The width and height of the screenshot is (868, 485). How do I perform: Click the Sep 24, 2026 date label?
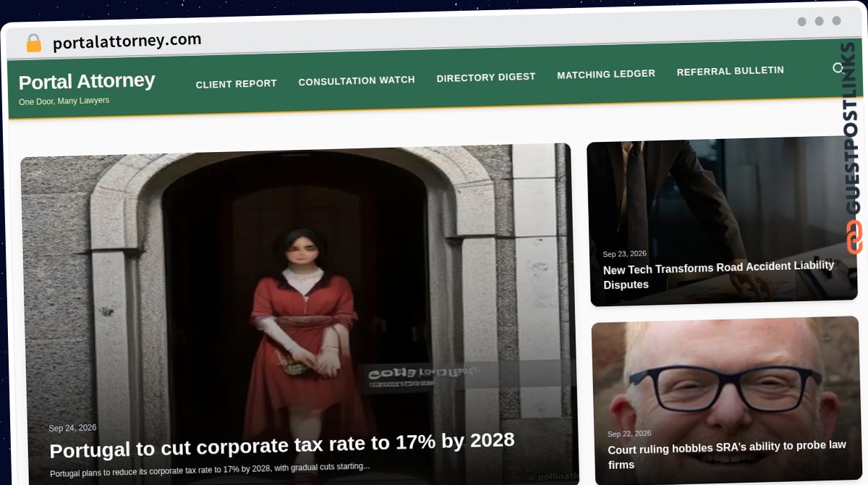pyautogui.click(x=72, y=428)
